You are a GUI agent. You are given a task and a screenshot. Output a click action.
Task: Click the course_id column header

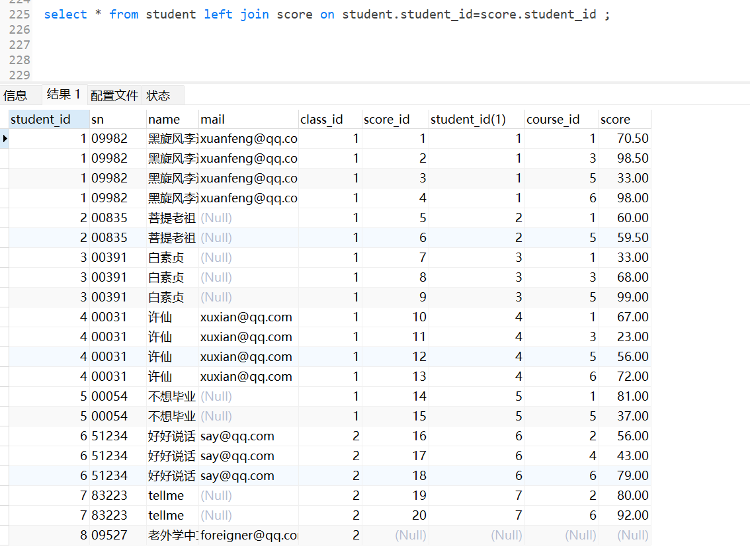[x=562, y=119]
